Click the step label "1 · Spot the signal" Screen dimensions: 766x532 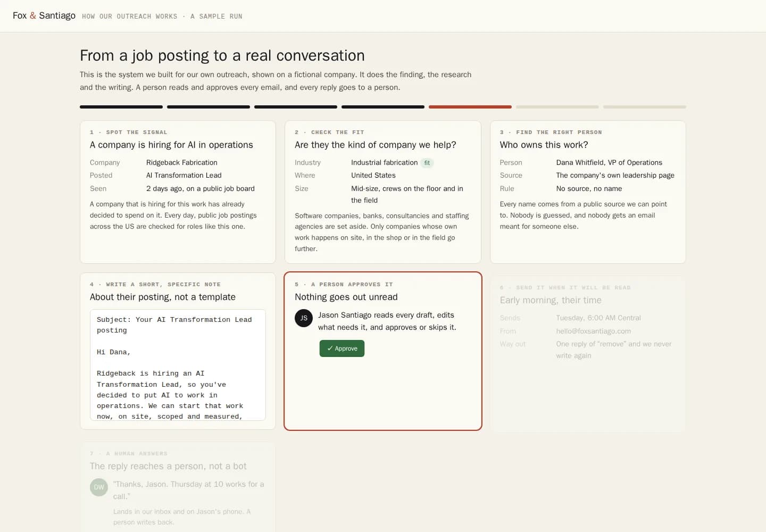pos(129,132)
